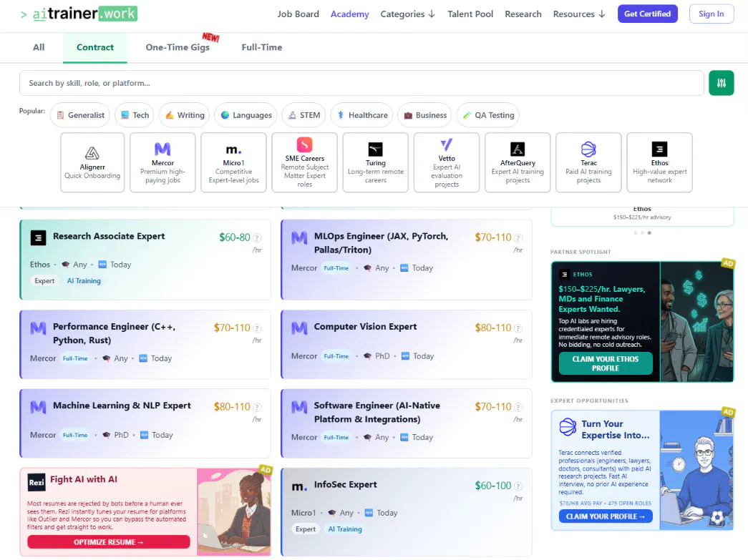Image resolution: width=748 pixels, height=560 pixels.
Task: Open the Research navigation link
Action: point(523,14)
